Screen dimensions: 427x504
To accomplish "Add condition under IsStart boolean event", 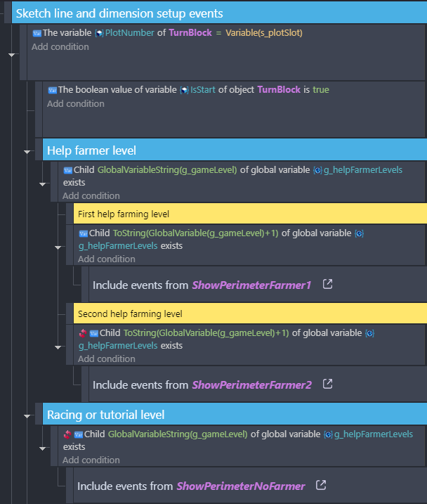I will pos(76,104).
